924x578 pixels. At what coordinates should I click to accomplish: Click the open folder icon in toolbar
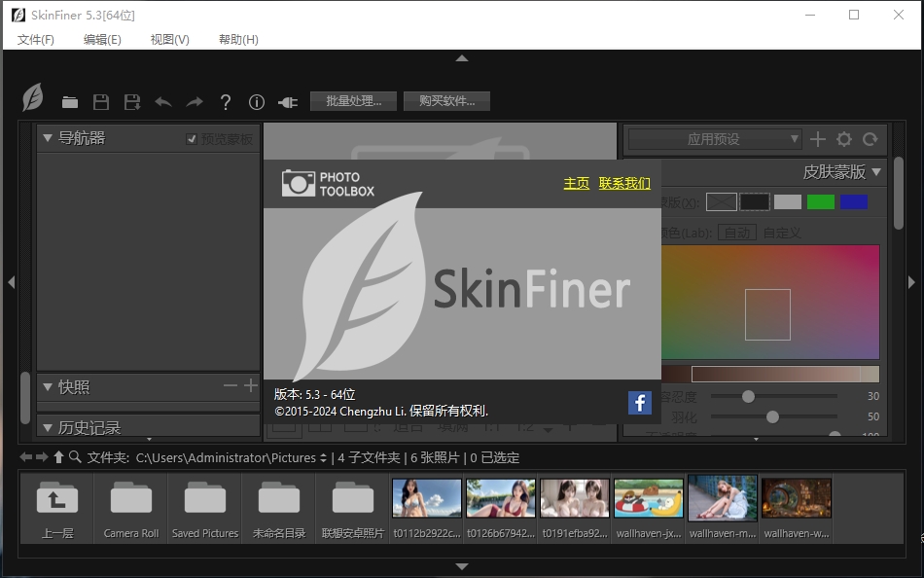tap(70, 102)
